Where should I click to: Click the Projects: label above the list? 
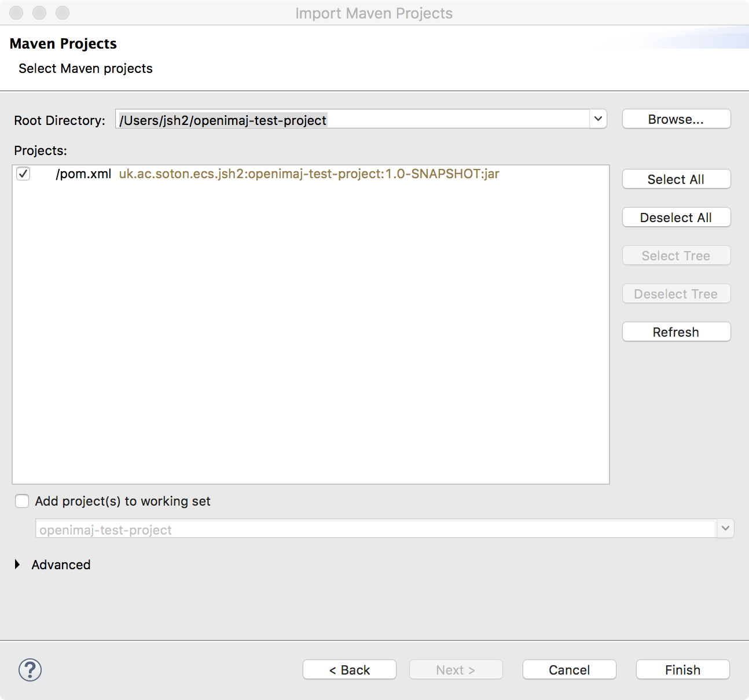(40, 150)
